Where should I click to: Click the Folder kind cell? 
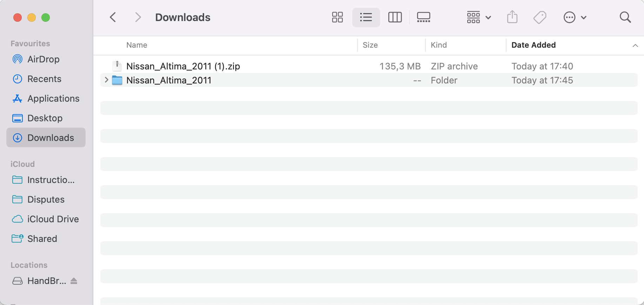pyautogui.click(x=444, y=80)
